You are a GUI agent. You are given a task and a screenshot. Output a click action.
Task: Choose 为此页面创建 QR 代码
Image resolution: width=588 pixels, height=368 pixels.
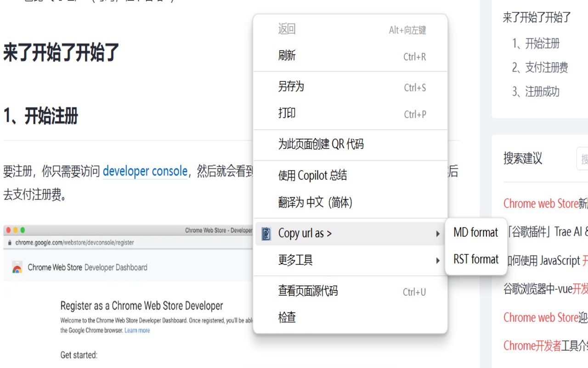[x=351, y=144]
